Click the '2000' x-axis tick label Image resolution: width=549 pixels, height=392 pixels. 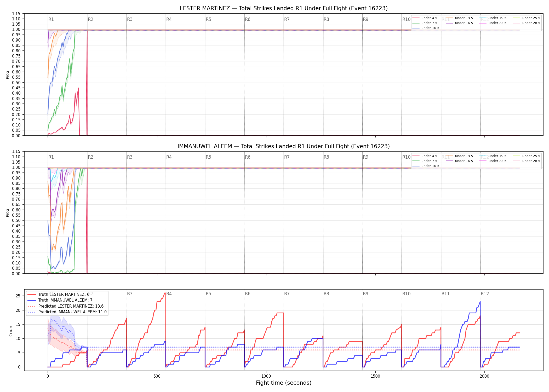pos(484,376)
